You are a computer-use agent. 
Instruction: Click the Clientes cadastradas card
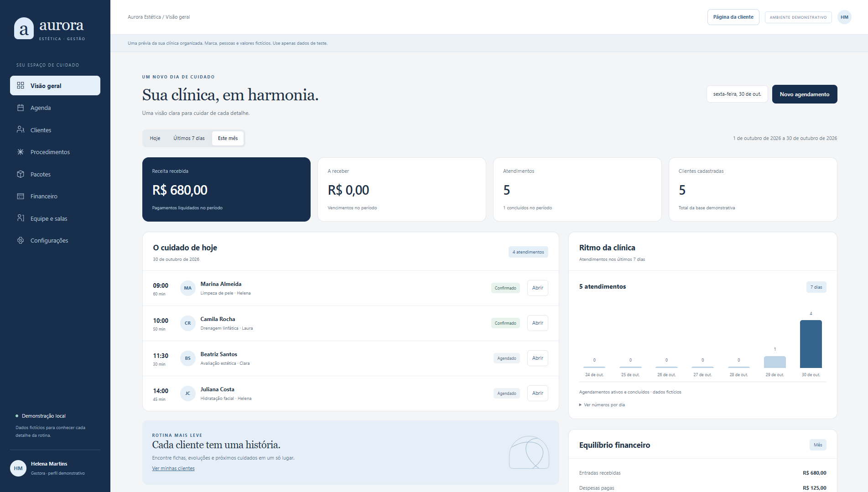(x=753, y=190)
